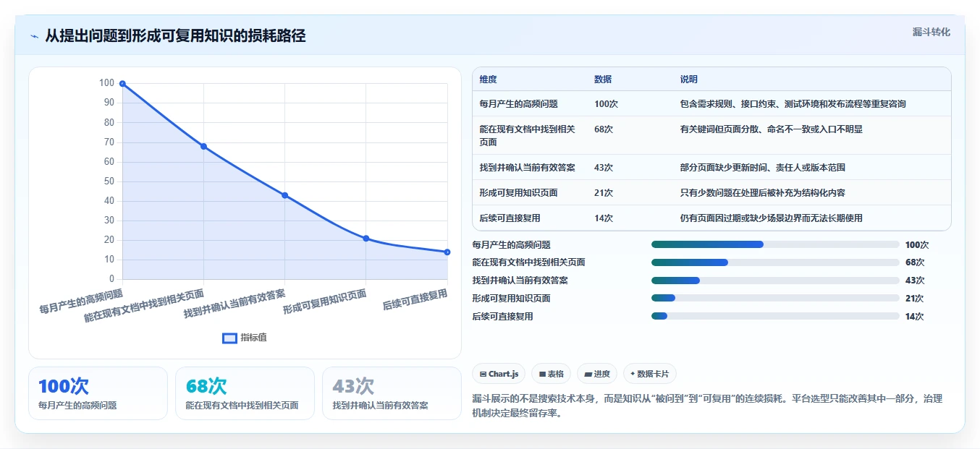Click the description 部分页面缺少更新时间 in table

tap(762, 168)
